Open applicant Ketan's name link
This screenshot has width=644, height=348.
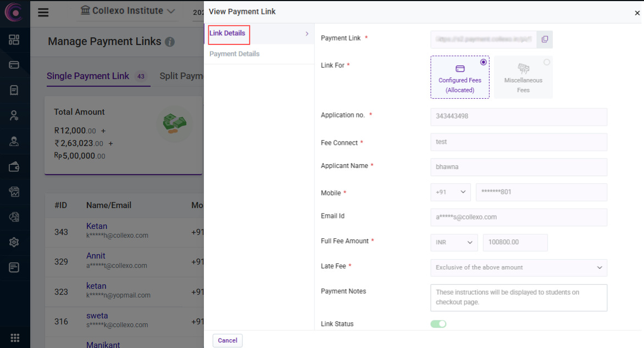tap(97, 226)
